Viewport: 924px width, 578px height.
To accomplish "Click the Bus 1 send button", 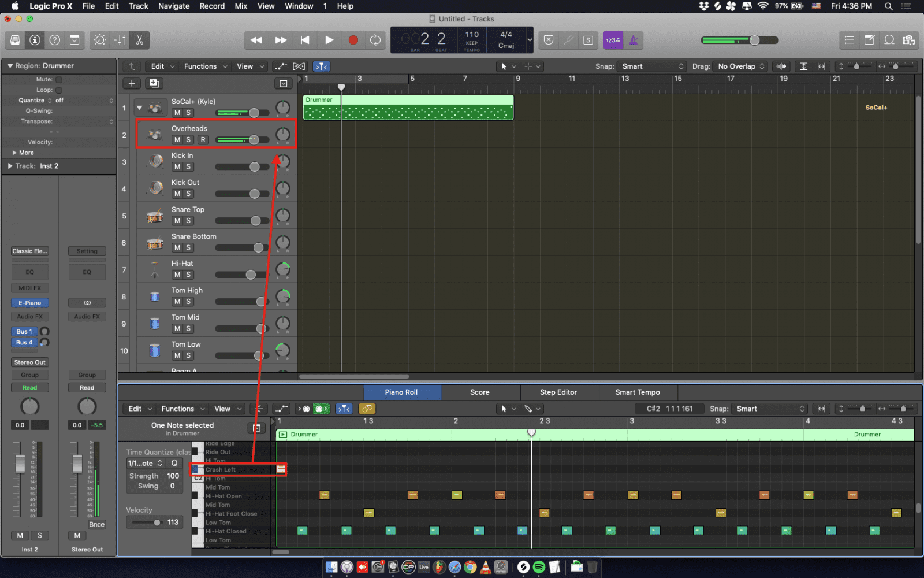I will click(24, 332).
